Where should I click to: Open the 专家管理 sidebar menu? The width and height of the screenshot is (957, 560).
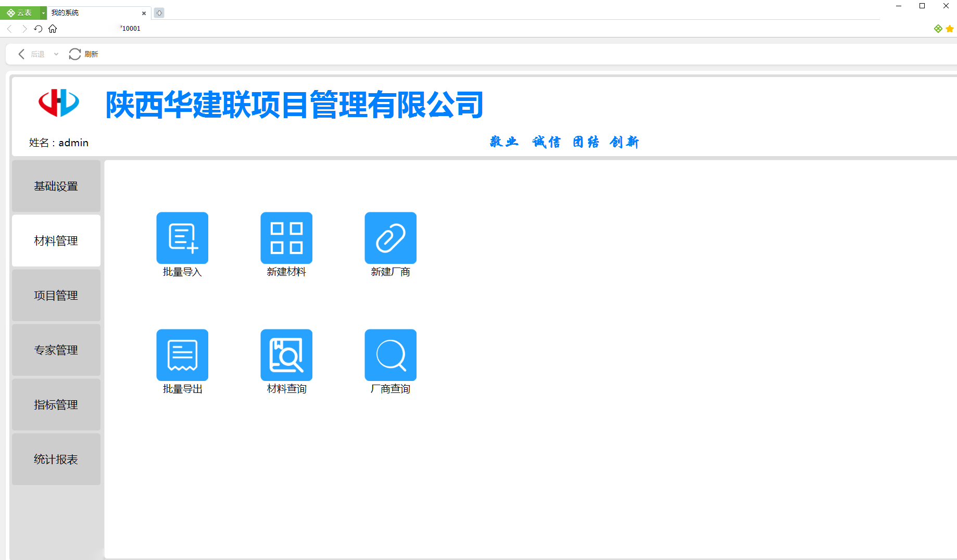[x=56, y=350]
